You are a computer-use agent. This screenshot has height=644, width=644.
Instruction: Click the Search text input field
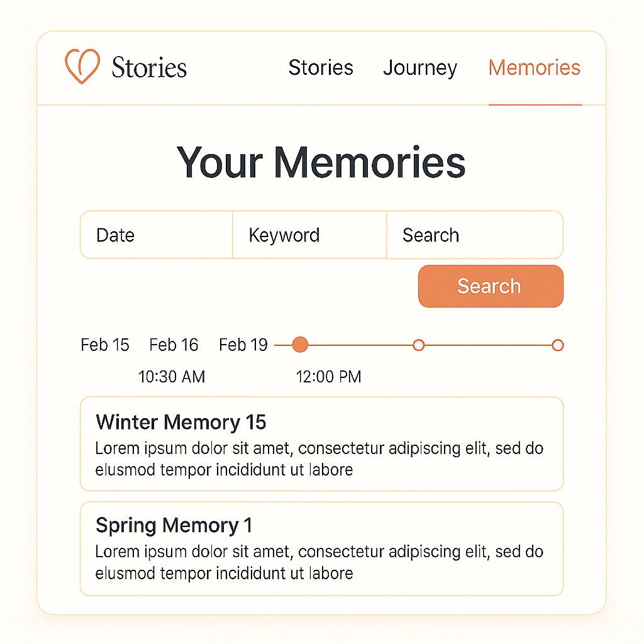[474, 235]
